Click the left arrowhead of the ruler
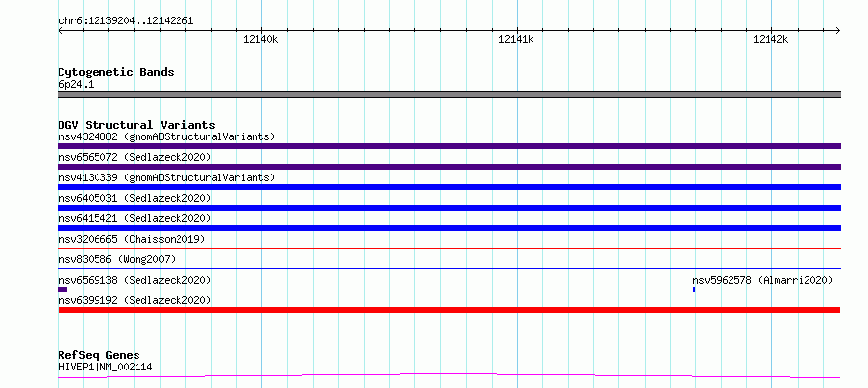Viewport: 868px width, 388px height. pos(60,30)
